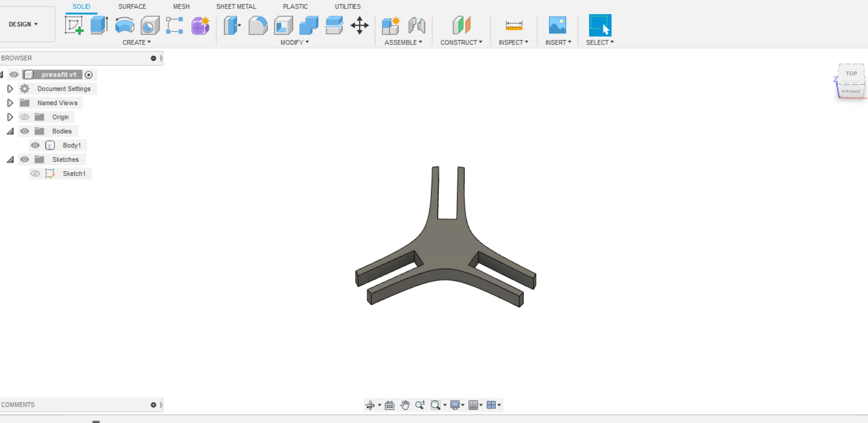The height and width of the screenshot is (423, 868).
Task: Click the Measure tool icon
Action: (x=514, y=25)
